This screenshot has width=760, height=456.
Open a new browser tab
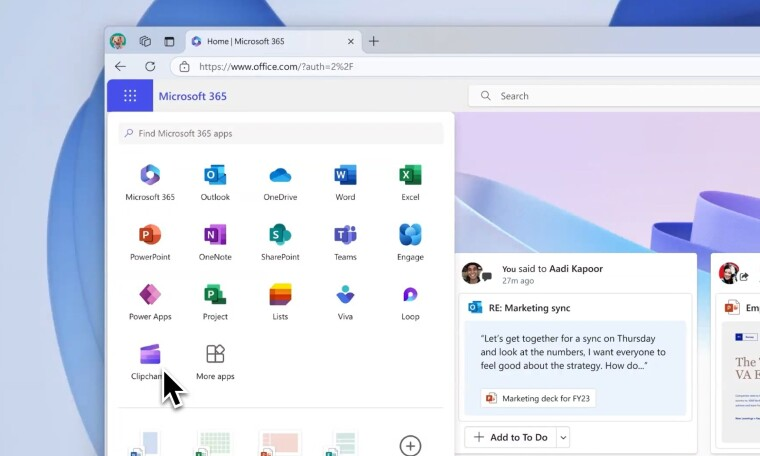click(x=374, y=41)
